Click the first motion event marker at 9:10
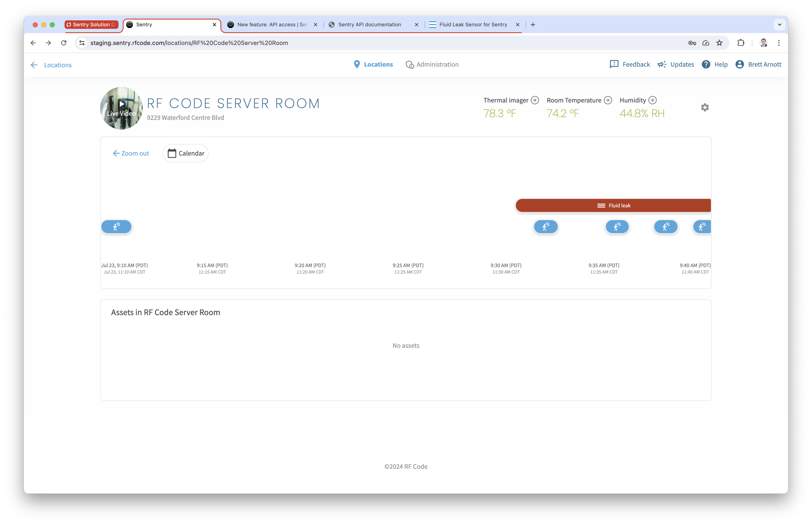 coord(116,227)
